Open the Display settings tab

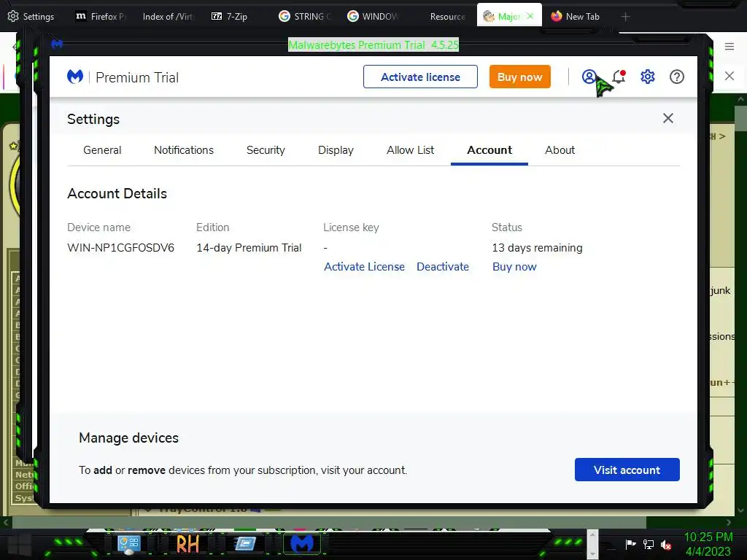[336, 150]
